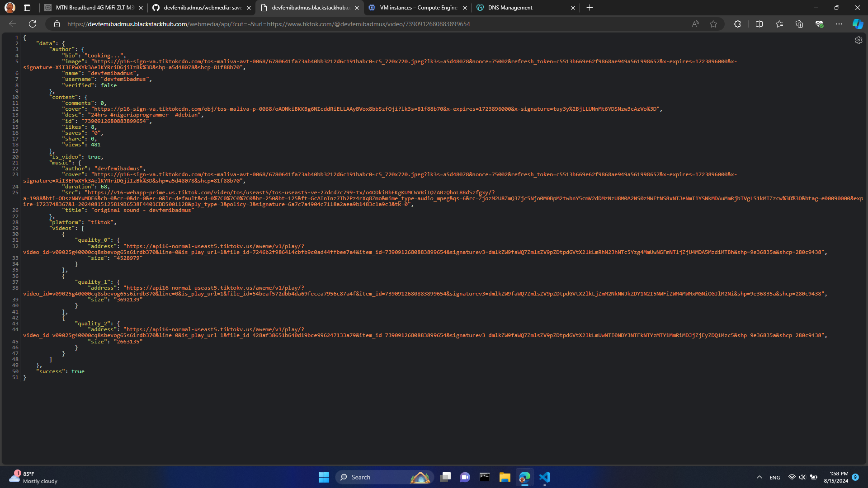Open browser Extensions puzzle icon
The image size is (868, 488).
pyautogui.click(x=737, y=24)
